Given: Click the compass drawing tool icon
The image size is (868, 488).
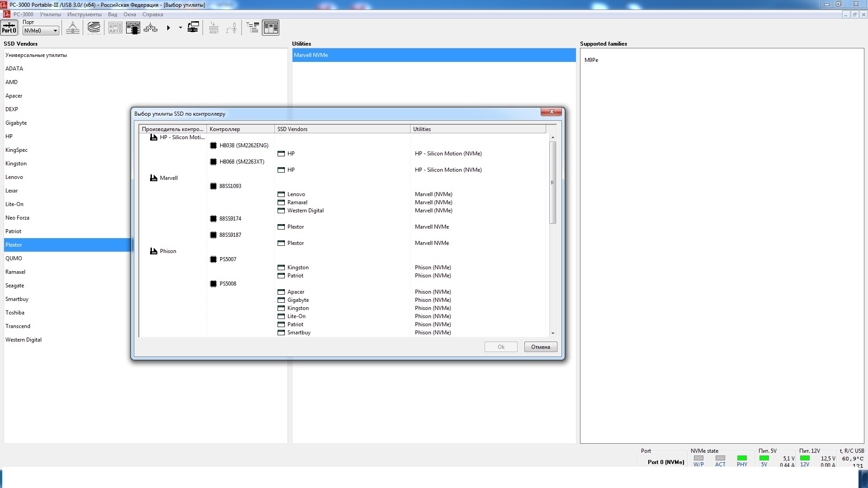Looking at the screenshot, I should (72, 28).
